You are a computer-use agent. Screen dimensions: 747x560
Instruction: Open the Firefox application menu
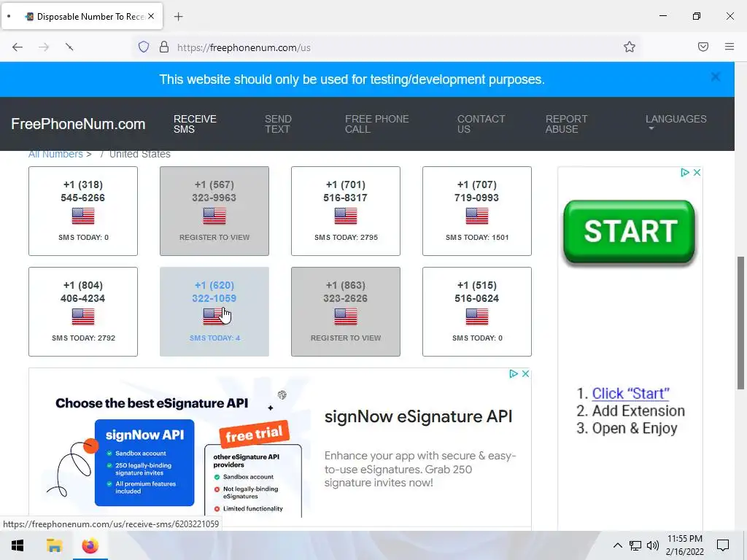pyautogui.click(x=729, y=47)
